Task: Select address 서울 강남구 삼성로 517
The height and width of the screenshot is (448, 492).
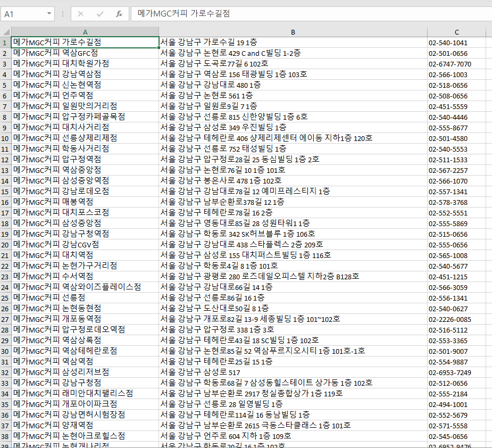Action: point(293,372)
